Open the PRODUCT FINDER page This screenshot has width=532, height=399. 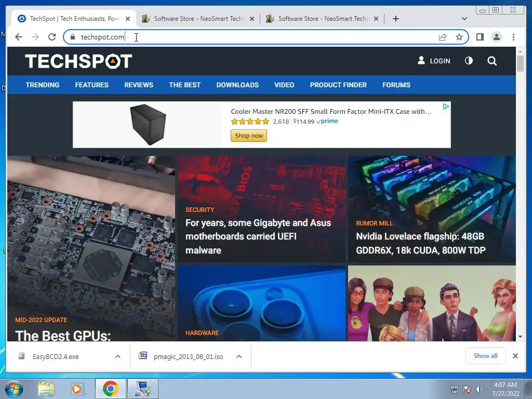coord(338,85)
